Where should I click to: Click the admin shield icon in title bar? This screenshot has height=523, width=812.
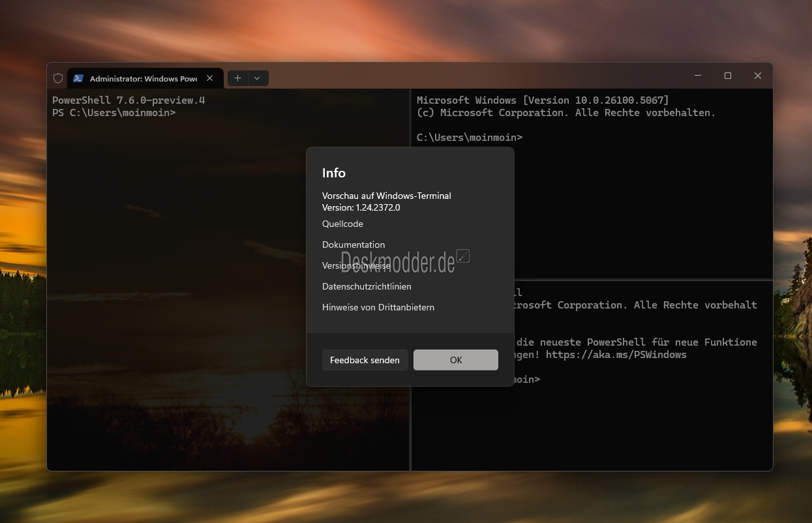pos(58,78)
